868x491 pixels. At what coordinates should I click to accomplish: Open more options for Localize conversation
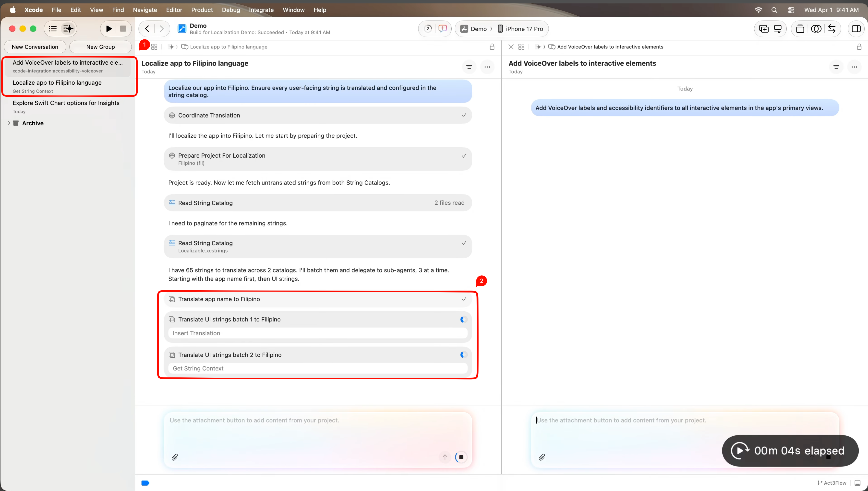point(487,67)
